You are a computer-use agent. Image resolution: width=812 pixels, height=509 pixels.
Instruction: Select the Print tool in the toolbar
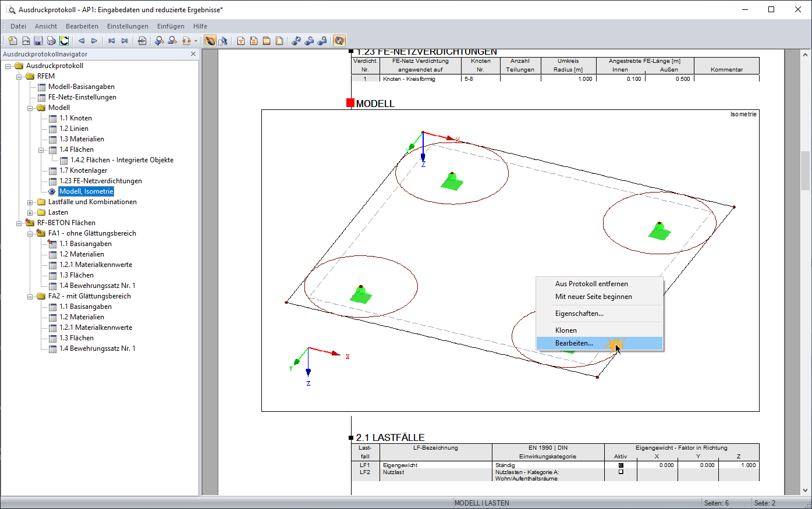(51, 41)
